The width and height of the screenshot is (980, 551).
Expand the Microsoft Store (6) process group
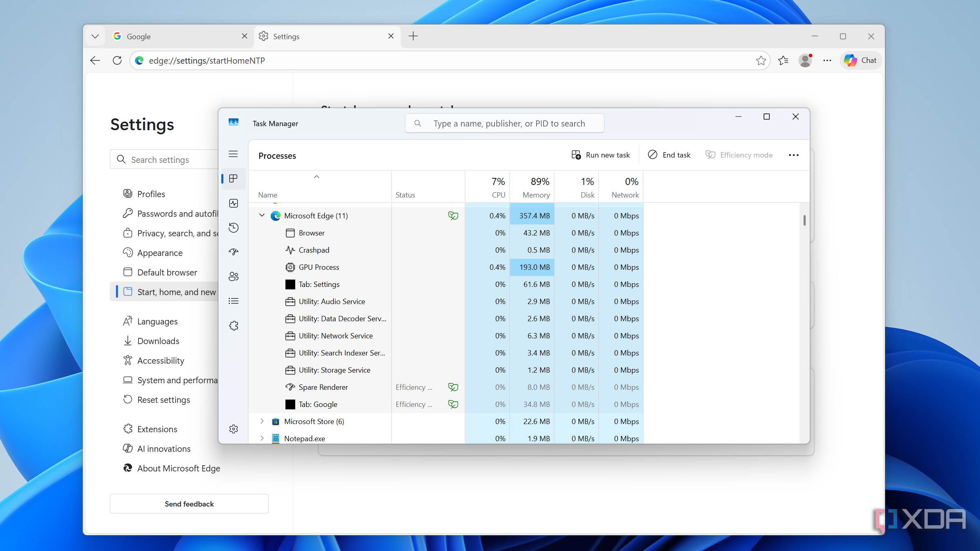tap(262, 421)
